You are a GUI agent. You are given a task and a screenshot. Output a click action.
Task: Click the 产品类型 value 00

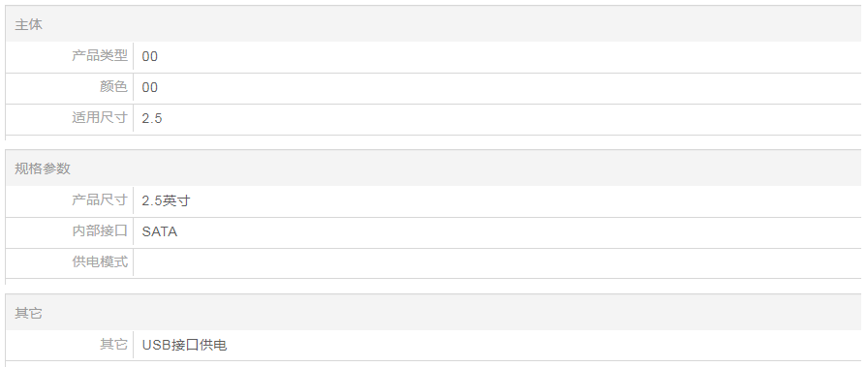click(150, 56)
